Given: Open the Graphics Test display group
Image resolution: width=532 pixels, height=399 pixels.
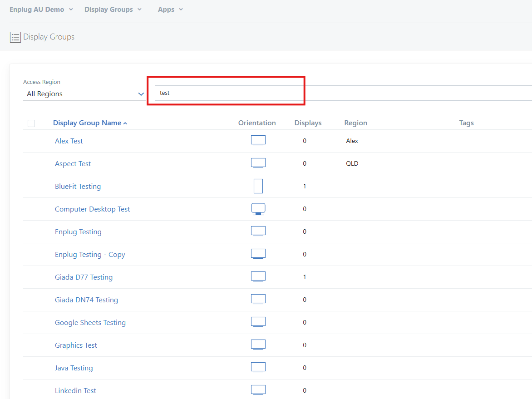Looking at the screenshot, I should coord(76,345).
